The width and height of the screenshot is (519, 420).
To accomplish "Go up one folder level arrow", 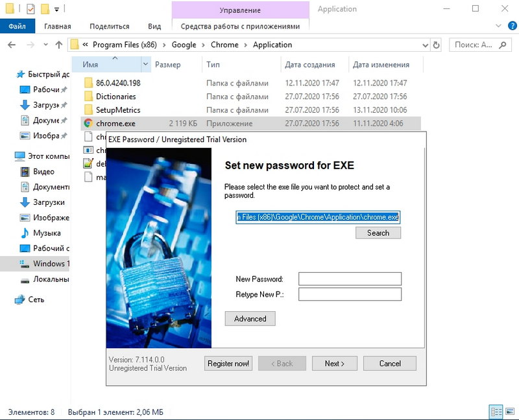I will (x=59, y=45).
